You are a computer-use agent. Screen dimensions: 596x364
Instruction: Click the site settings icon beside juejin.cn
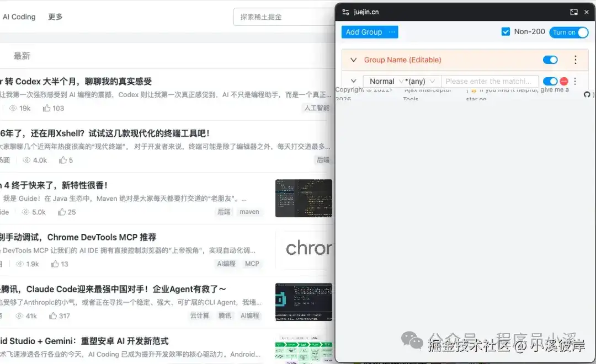(345, 12)
